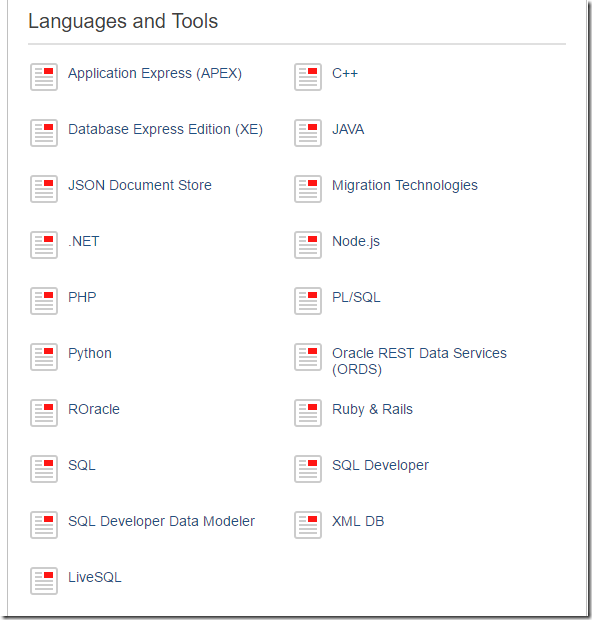Click the document icon next to Ruby & Rails
Image resolution: width=592 pixels, height=620 pixels.
pyautogui.click(x=308, y=413)
